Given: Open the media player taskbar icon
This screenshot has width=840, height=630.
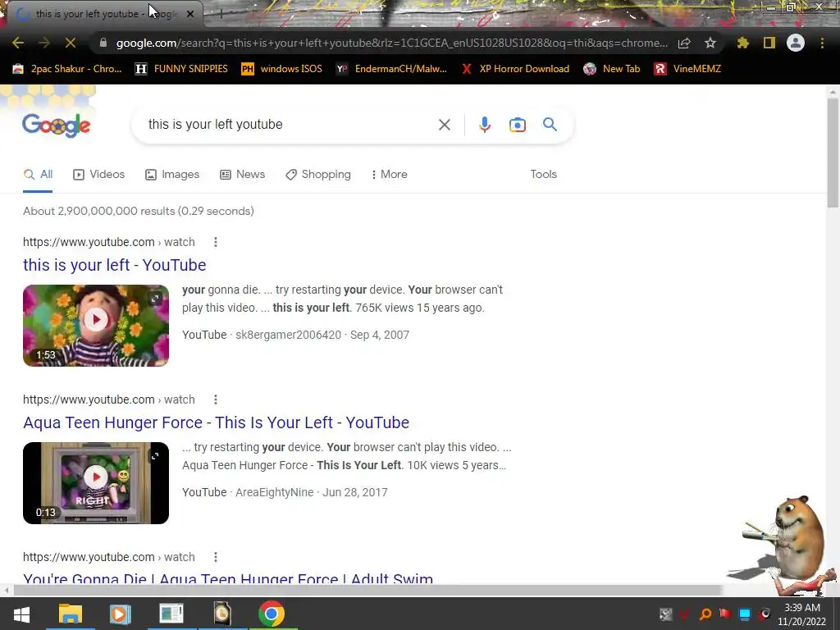Looking at the screenshot, I should click(x=121, y=614).
